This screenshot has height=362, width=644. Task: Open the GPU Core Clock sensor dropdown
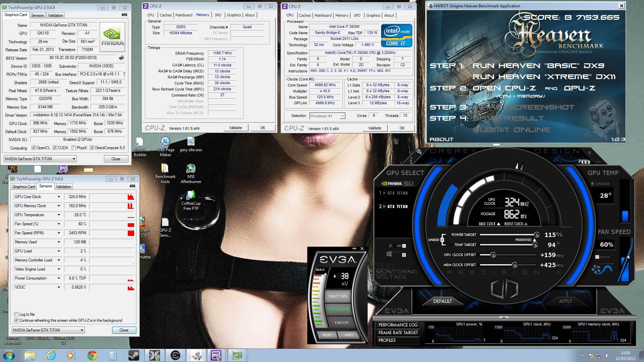(59, 197)
